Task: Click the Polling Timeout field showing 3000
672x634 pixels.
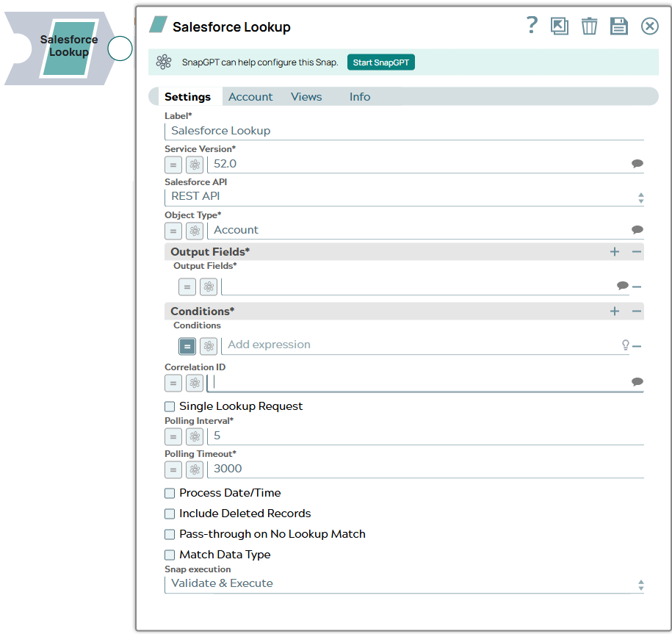Action: 425,469
